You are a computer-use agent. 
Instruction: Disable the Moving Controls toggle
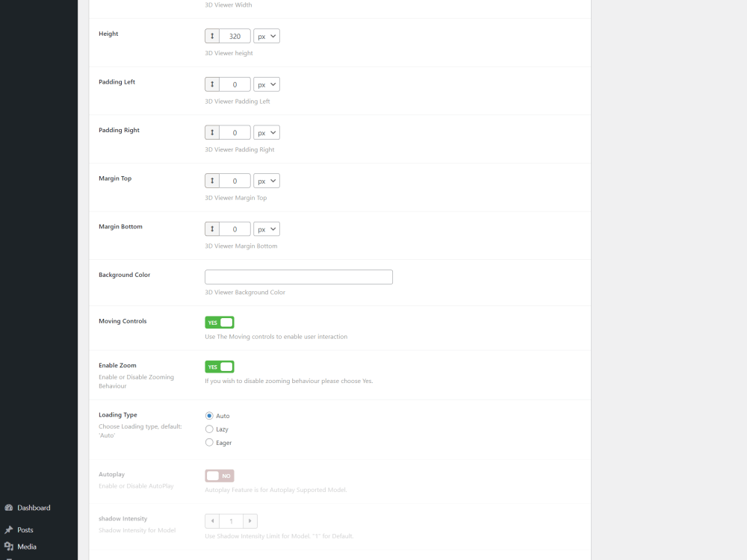[x=219, y=322]
